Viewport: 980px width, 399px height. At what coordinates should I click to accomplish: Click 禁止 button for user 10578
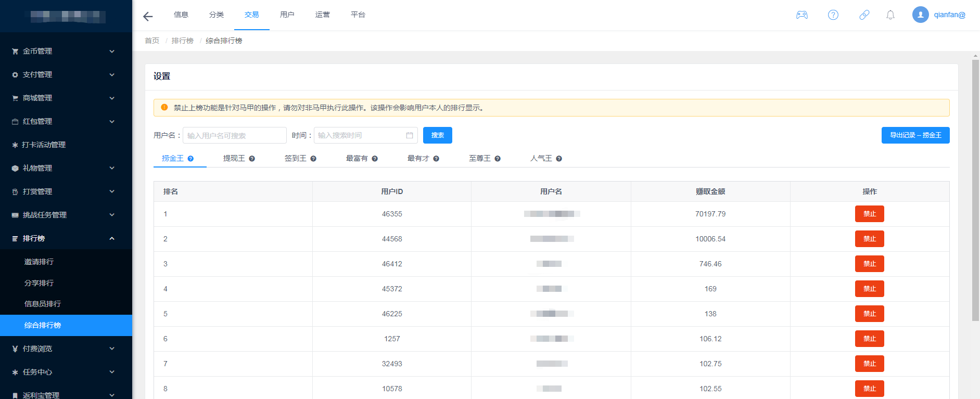(870, 389)
